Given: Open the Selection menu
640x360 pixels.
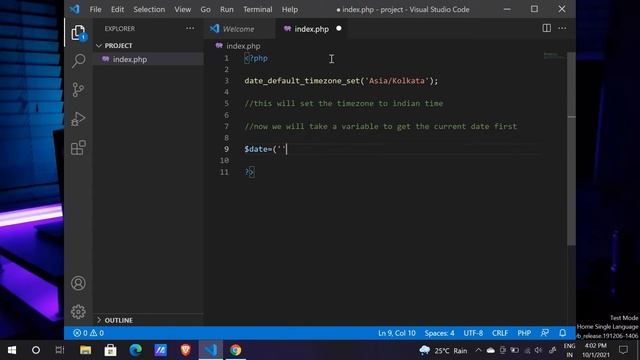Looking at the screenshot, I should click(x=149, y=9).
